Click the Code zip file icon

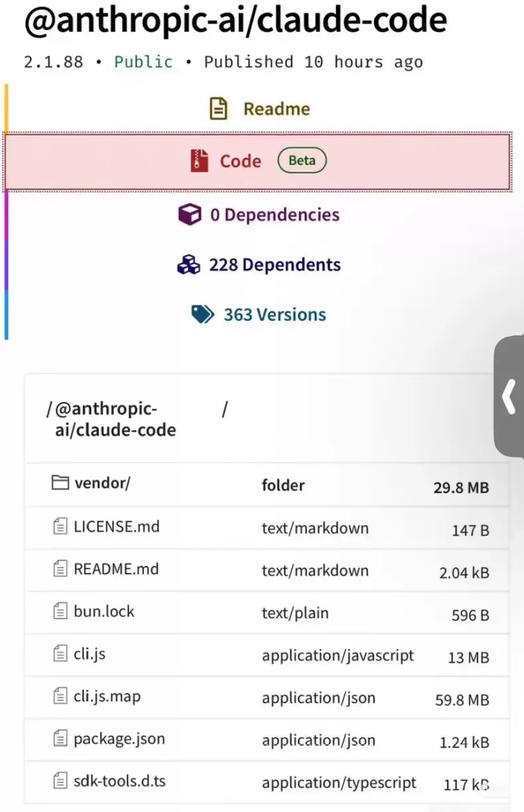pyautogui.click(x=200, y=161)
